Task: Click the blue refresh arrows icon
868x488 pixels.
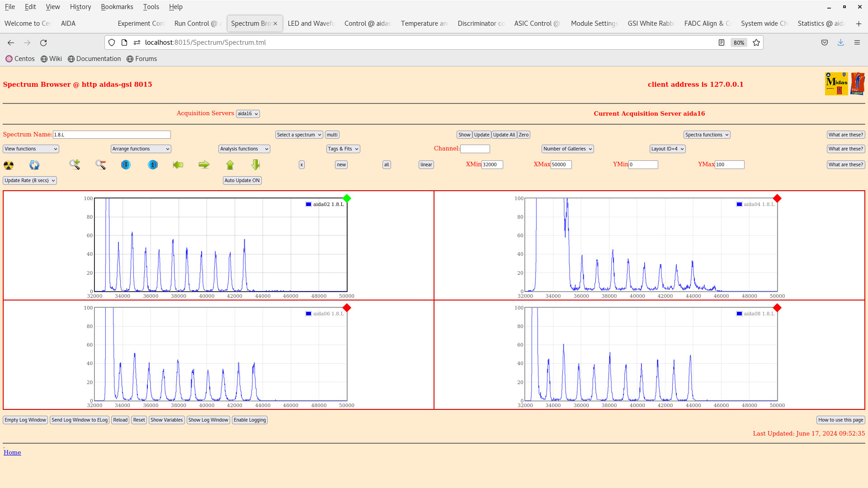Action: (x=34, y=165)
